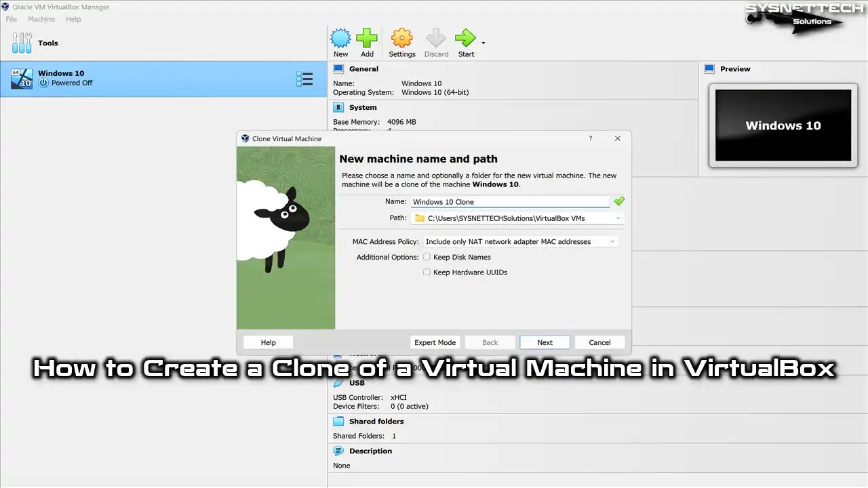
Task: Click the list menu icon on the Windows 10 VM
Action: click(x=304, y=79)
